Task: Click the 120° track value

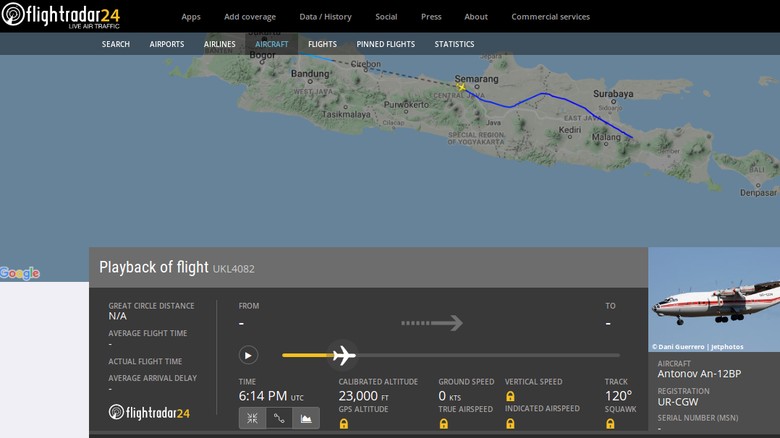Action: click(x=618, y=396)
